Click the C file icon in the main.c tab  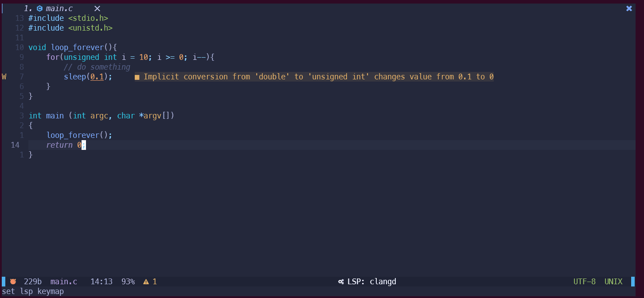(x=39, y=8)
